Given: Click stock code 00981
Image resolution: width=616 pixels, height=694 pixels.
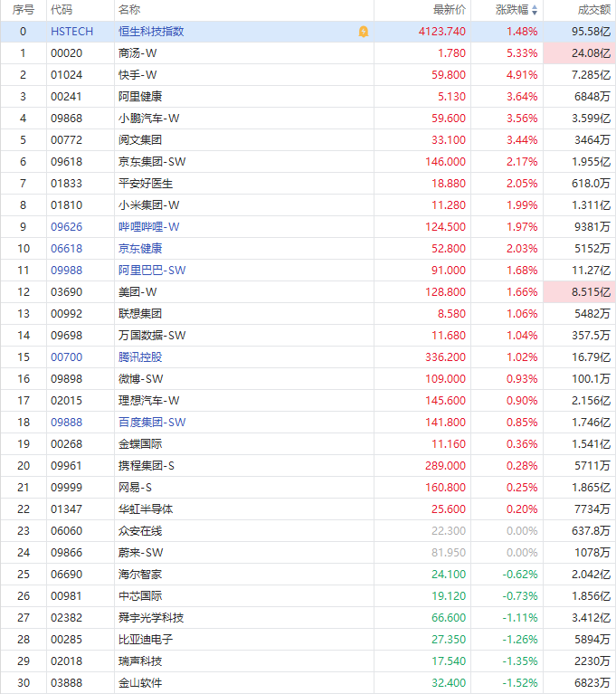Looking at the screenshot, I should (66, 595).
